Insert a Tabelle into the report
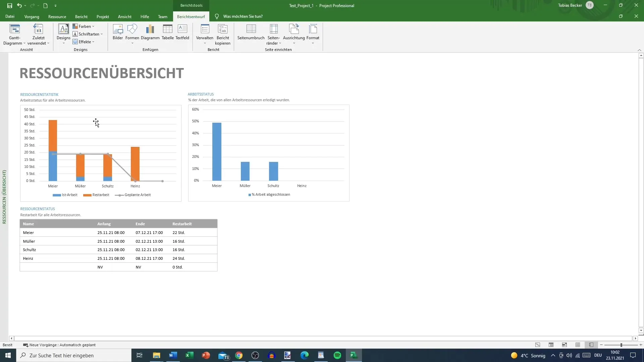644x362 pixels. (168, 29)
